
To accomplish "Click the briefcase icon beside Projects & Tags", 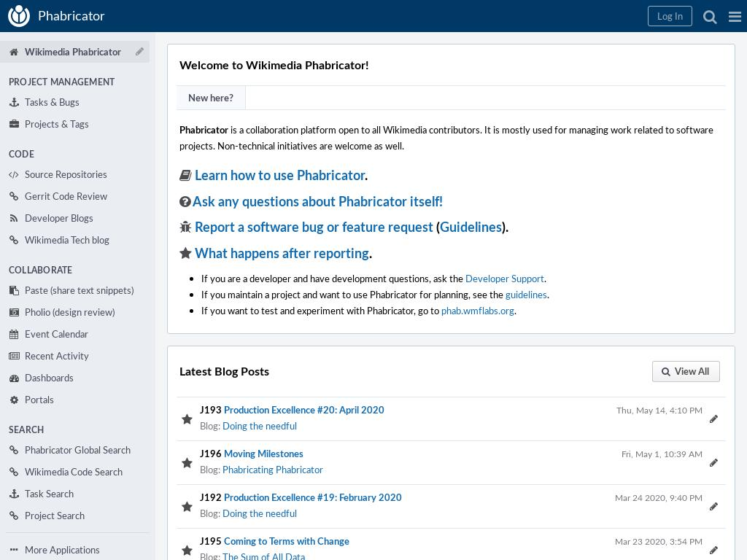I will (x=15, y=124).
